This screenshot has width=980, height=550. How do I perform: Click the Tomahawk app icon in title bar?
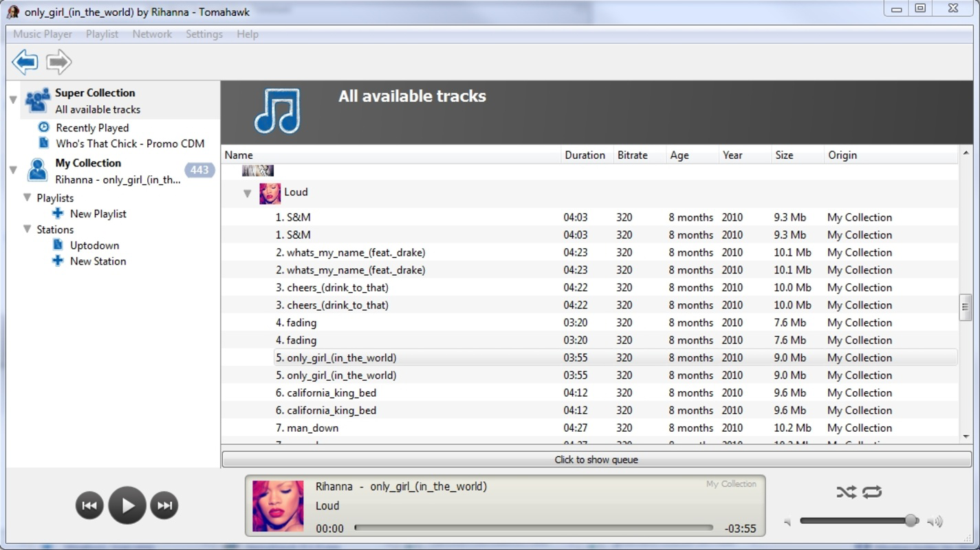12,12
